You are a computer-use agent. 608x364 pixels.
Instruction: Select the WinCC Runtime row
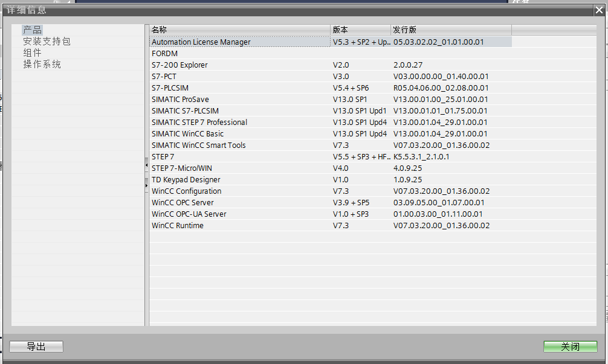click(x=331, y=225)
